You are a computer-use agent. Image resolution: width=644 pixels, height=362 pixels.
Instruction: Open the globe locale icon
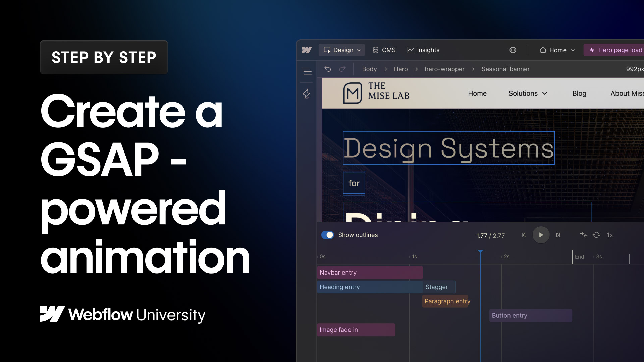[513, 50]
